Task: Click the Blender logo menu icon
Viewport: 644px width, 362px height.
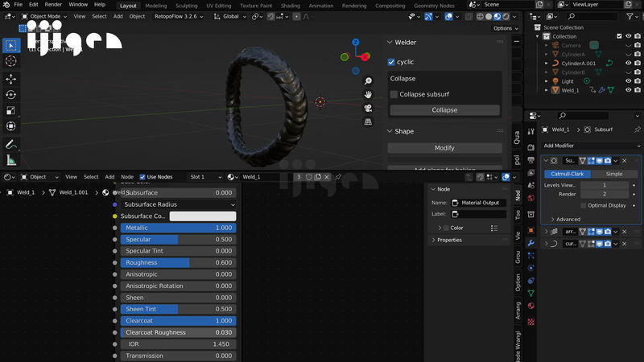Action: [x=6, y=5]
